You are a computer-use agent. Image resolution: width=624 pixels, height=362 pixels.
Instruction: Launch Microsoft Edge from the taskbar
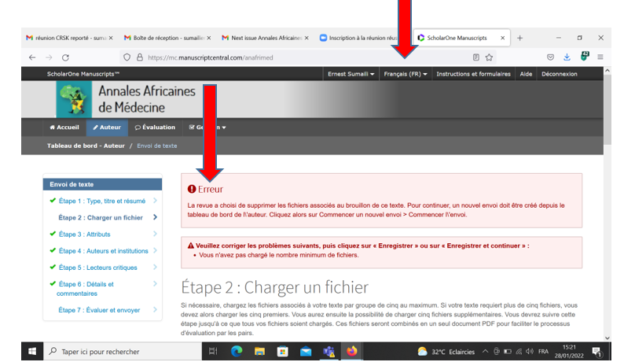pyautogui.click(x=236, y=351)
